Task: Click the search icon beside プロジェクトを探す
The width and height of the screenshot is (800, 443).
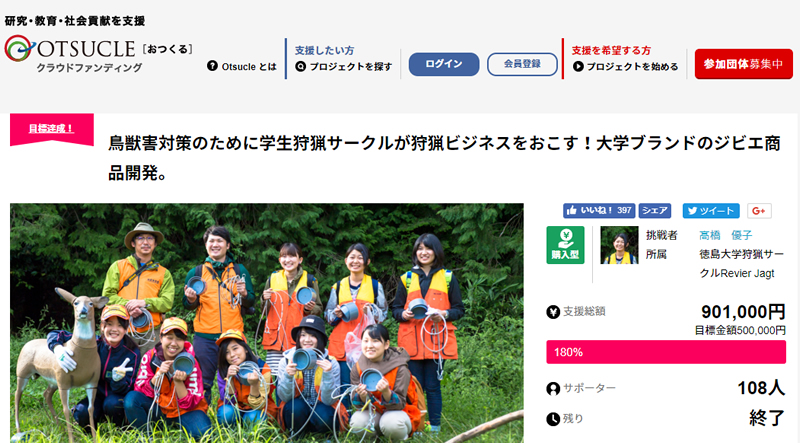Action: click(301, 66)
